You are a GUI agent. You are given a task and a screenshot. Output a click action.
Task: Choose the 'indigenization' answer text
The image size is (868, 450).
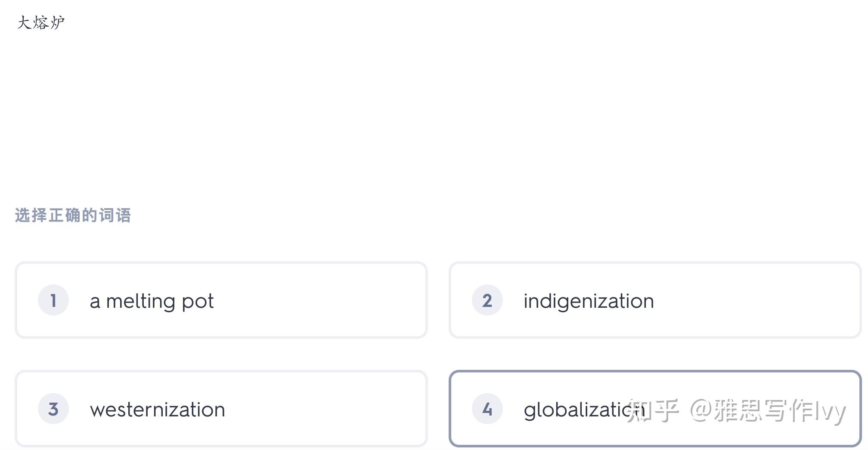click(589, 301)
